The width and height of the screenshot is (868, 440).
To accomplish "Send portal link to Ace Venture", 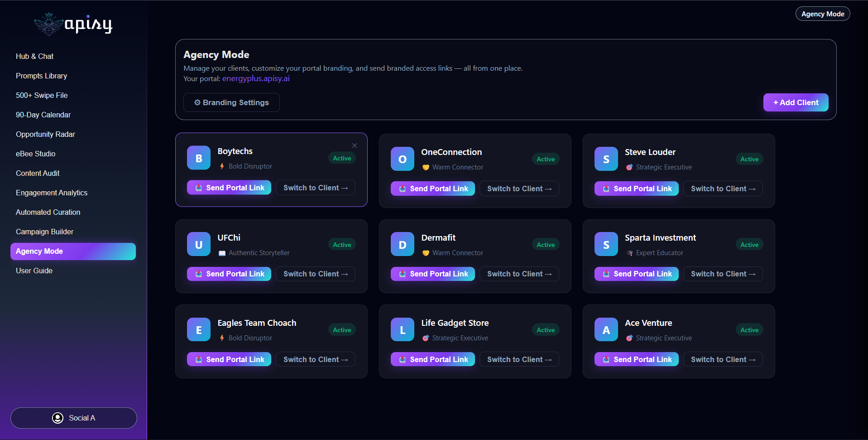I will [x=637, y=359].
